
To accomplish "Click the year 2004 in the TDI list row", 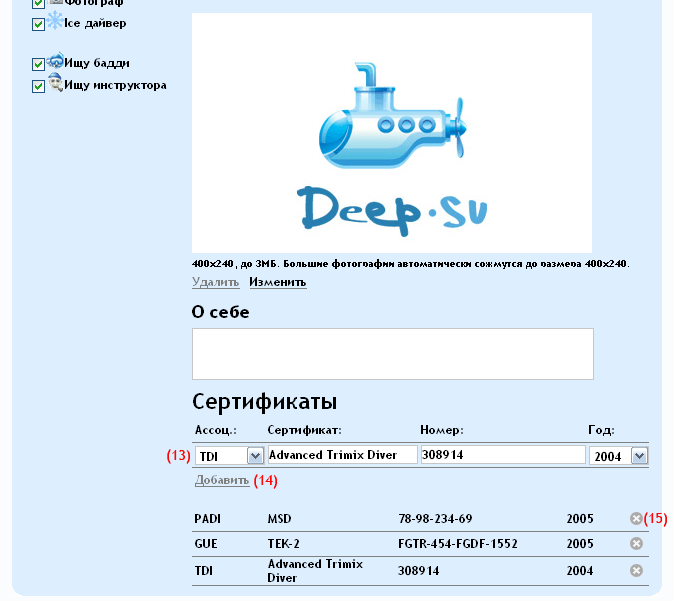I will pyautogui.click(x=580, y=571).
